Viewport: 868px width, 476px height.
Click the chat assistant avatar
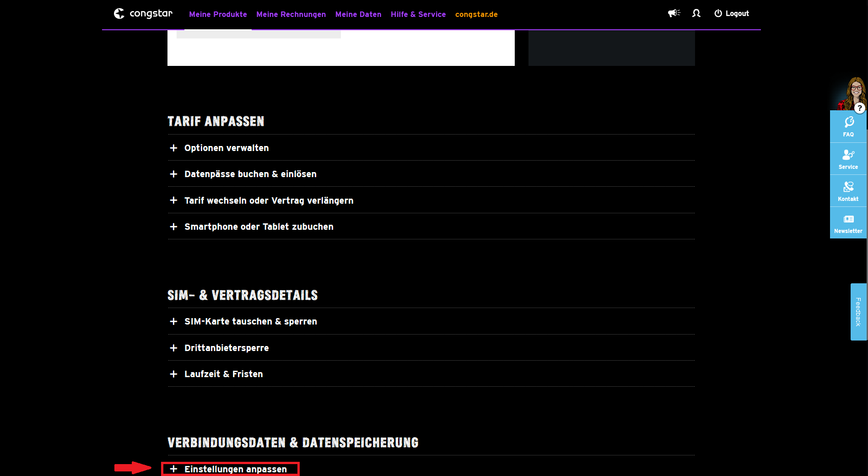coord(854,93)
